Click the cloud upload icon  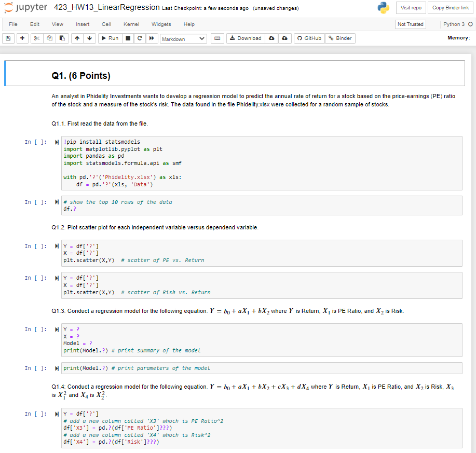285,38
